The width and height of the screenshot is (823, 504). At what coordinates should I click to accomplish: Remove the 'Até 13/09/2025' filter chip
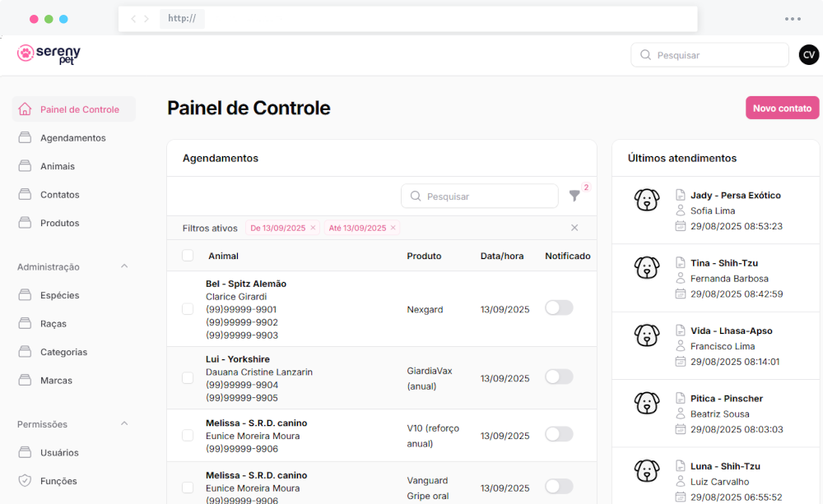click(393, 228)
